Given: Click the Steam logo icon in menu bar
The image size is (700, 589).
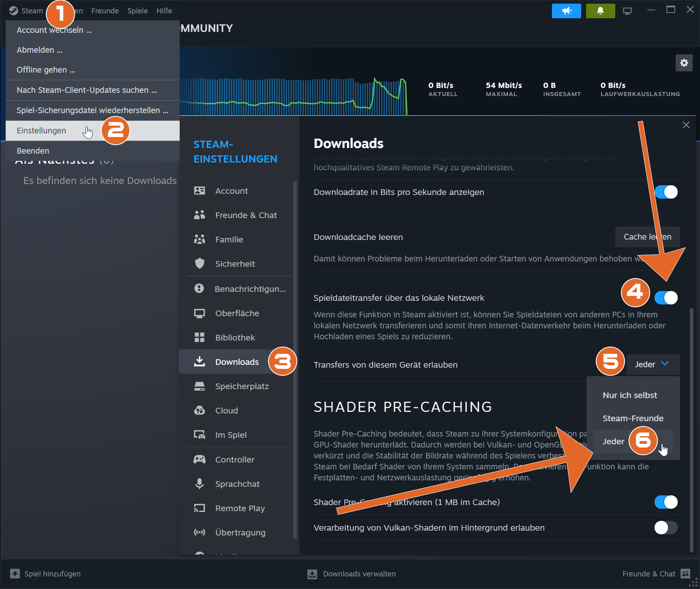Looking at the screenshot, I should coord(14,11).
